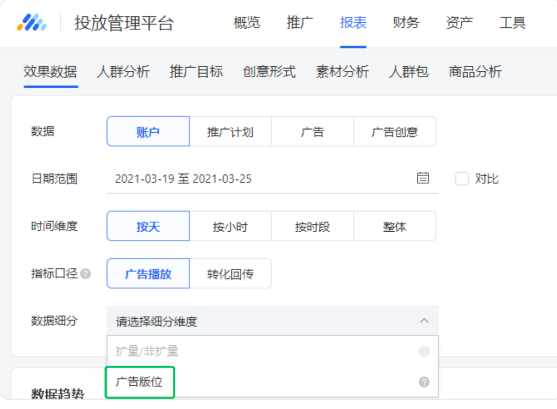
Task: Switch to 商品分析 tab
Action: (475, 71)
